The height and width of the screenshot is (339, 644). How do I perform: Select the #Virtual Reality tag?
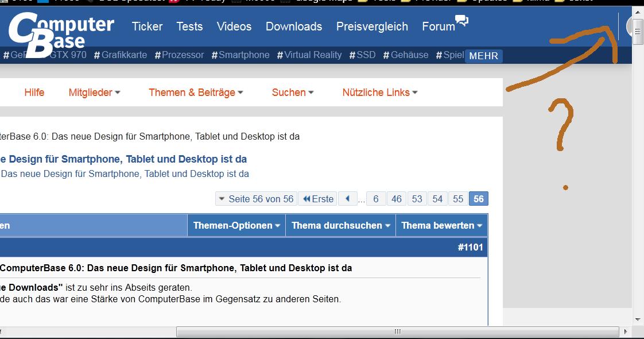(309, 55)
